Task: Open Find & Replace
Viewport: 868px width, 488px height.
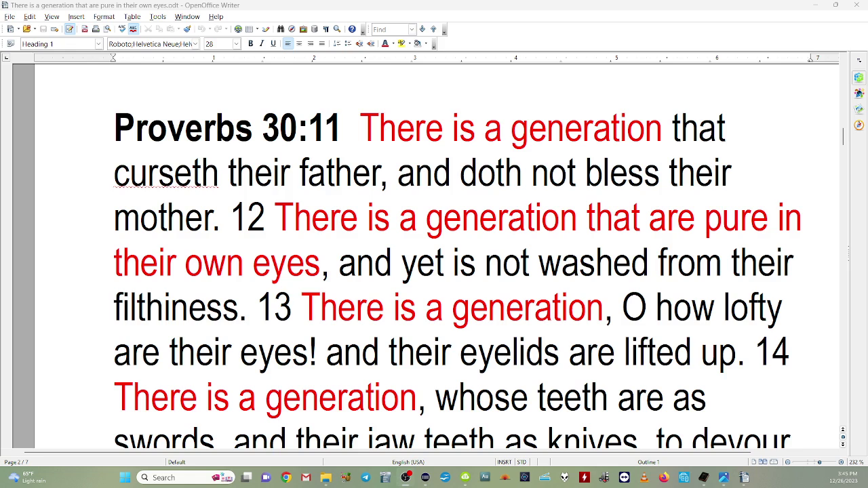Action: click(x=281, y=28)
